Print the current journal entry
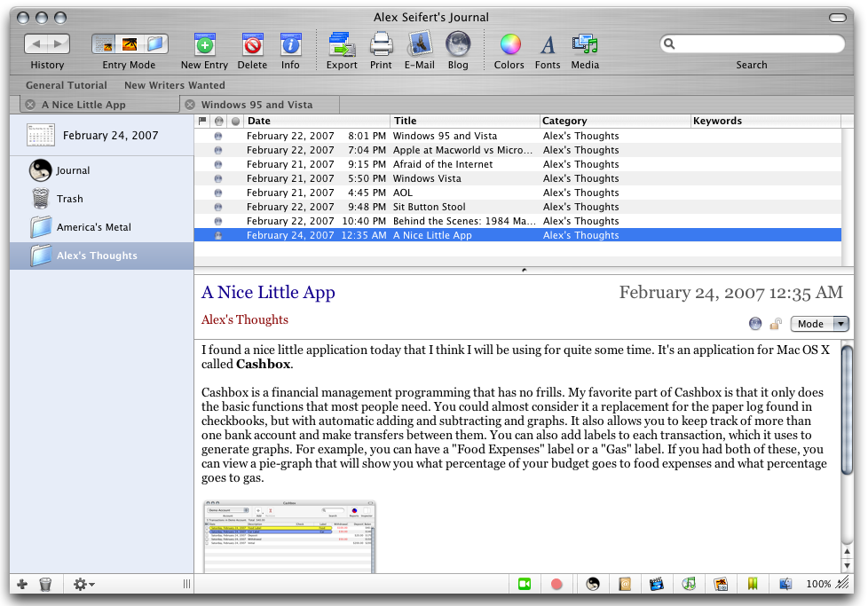The height and width of the screenshot is (606, 868). (381, 44)
